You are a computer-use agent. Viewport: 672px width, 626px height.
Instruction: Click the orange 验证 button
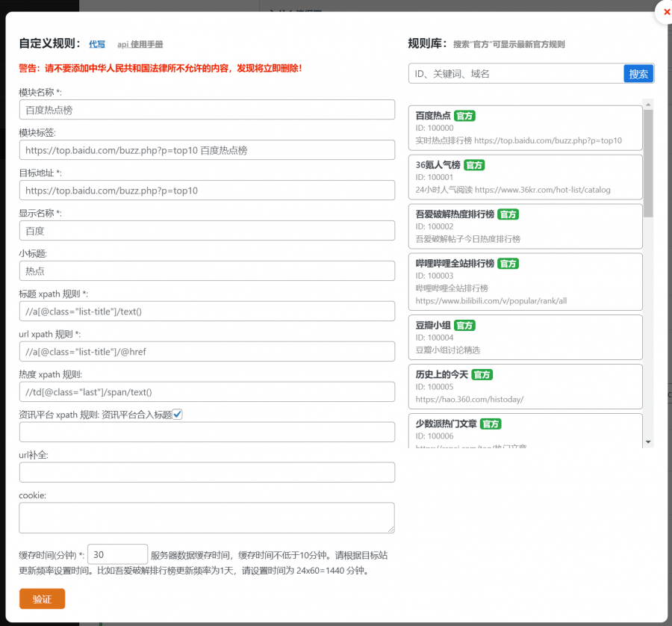coord(42,598)
